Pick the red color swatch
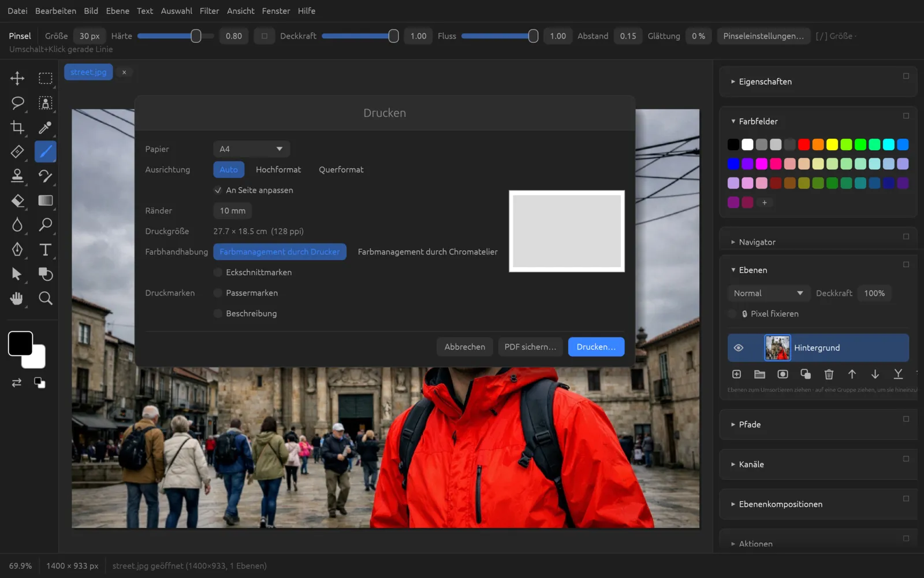Viewport: 924px width, 578px height. click(804, 144)
